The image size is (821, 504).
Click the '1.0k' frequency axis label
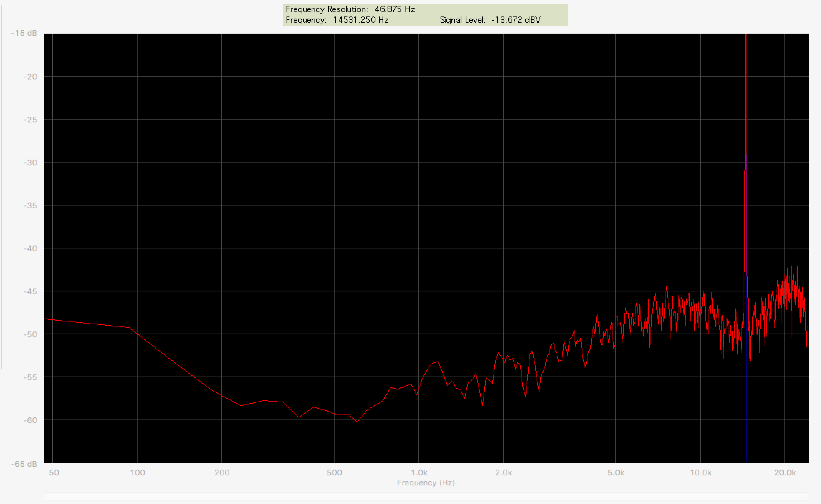pos(419,472)
